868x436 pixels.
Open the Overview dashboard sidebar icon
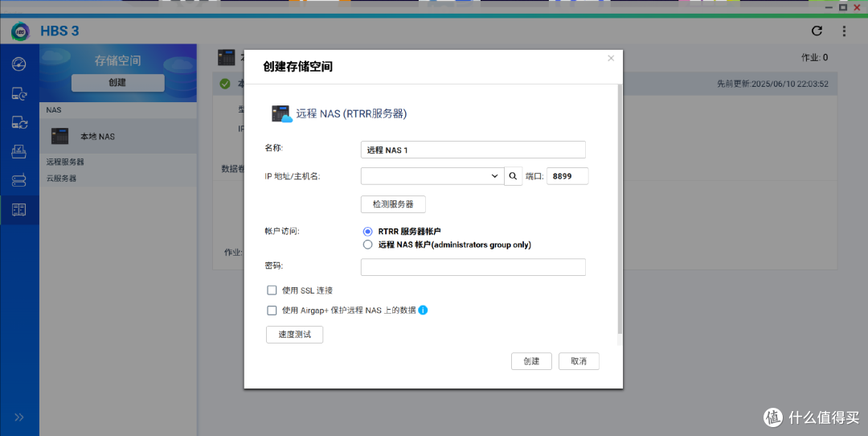pyautogui.click(x=18, y=64)
